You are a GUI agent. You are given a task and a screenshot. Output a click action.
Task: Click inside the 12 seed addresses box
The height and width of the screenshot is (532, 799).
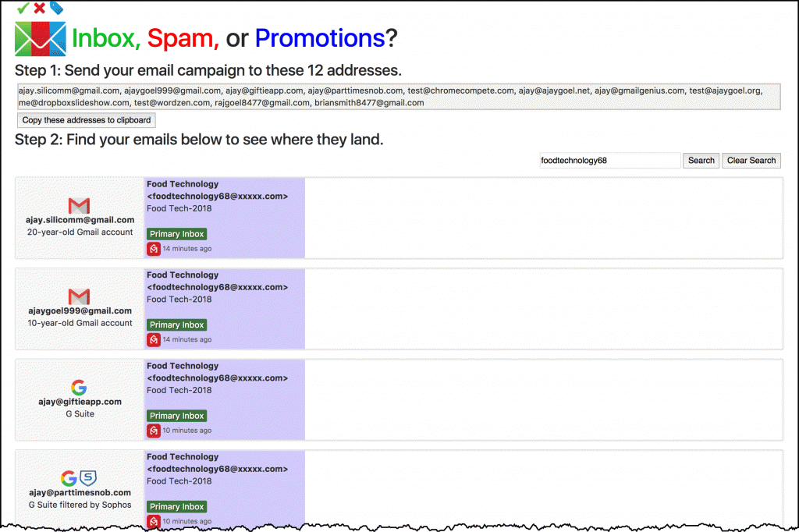pos(398,97)
